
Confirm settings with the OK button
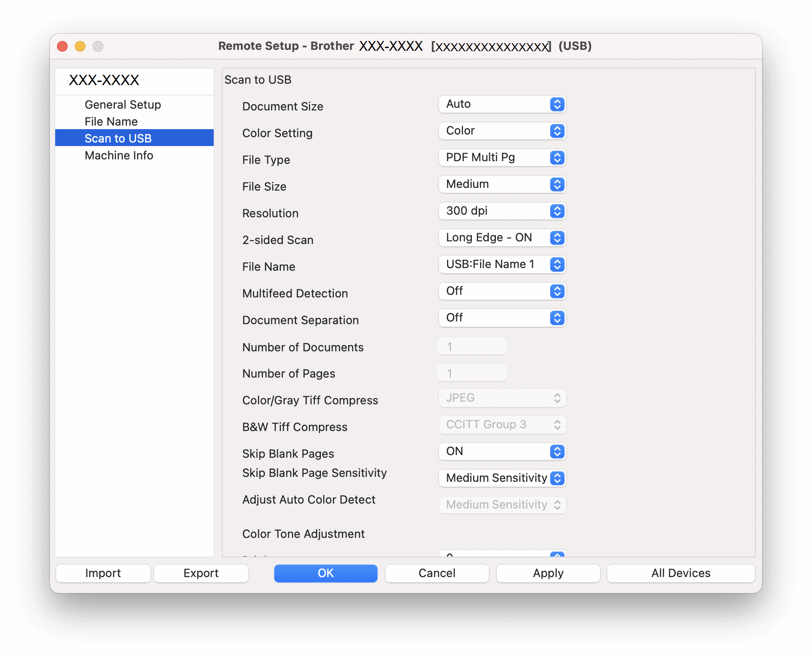pyautogui.click(x=326, y=574)
